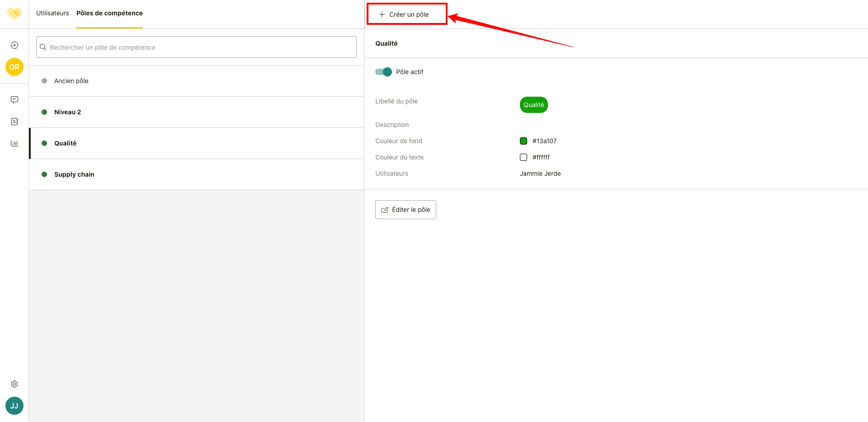The width and height of the screenshot is (868, 422).
Task: Open the contacts book icon
Action: (x=14, y=122)
